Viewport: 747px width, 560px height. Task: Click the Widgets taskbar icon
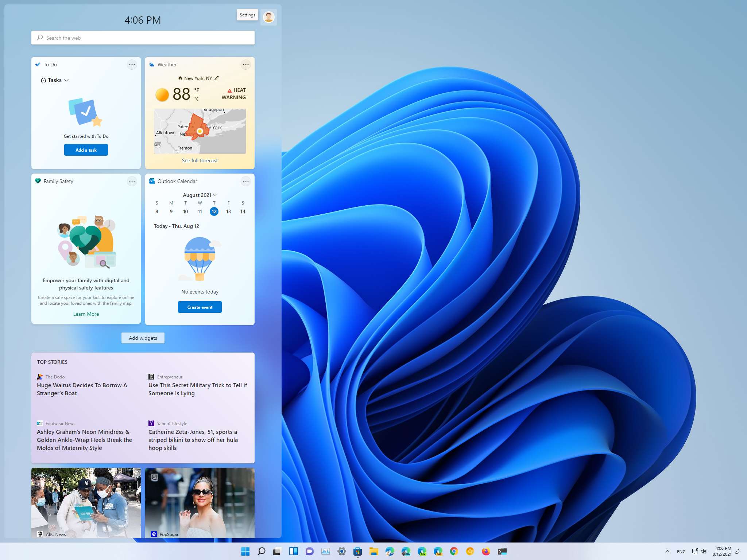(x=293, y=551)
